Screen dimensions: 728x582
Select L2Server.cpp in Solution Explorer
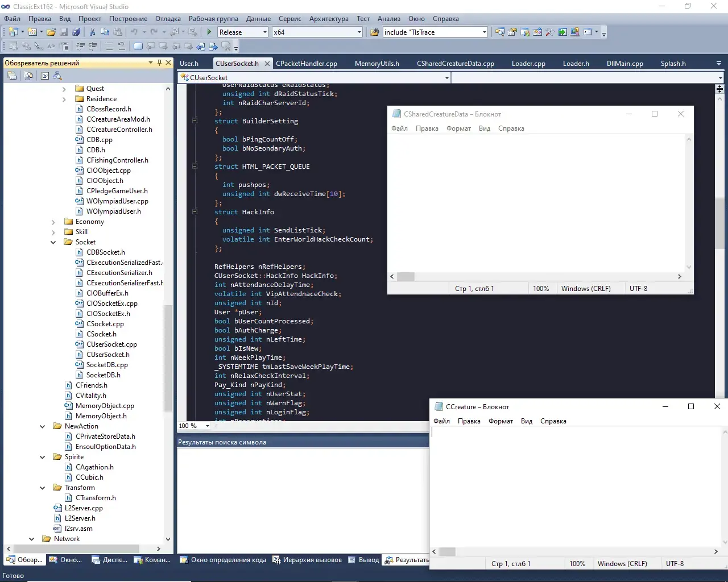pos(84,508)
